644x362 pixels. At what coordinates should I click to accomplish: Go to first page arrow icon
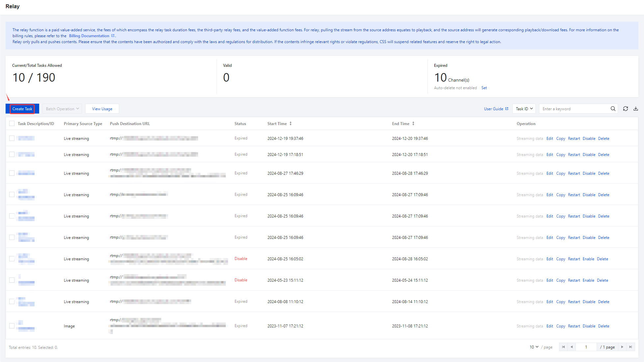563,347
